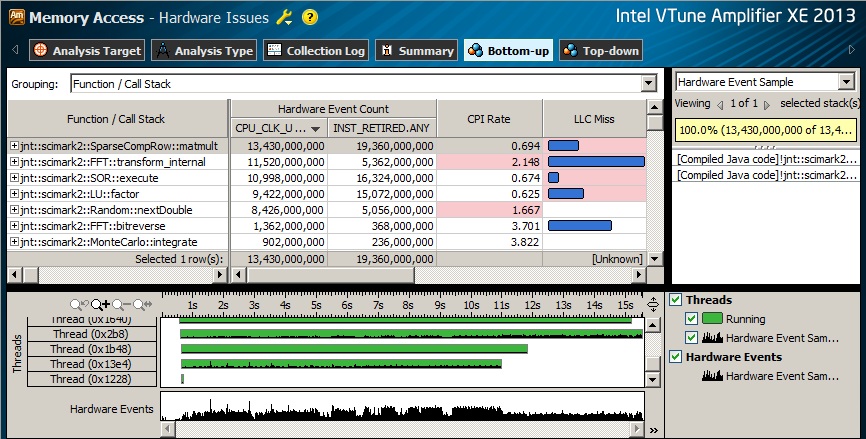
Task: Select Thread (0x1b48) row label
Action: point(91,349)
